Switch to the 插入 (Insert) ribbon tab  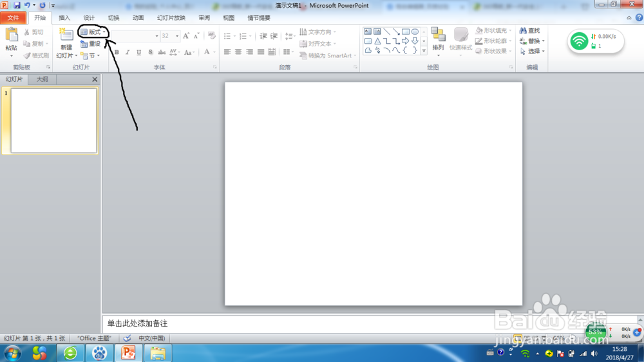coord(64,17)
